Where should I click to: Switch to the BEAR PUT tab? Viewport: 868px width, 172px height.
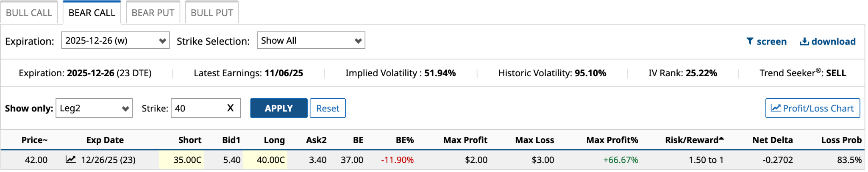point(153,13)
